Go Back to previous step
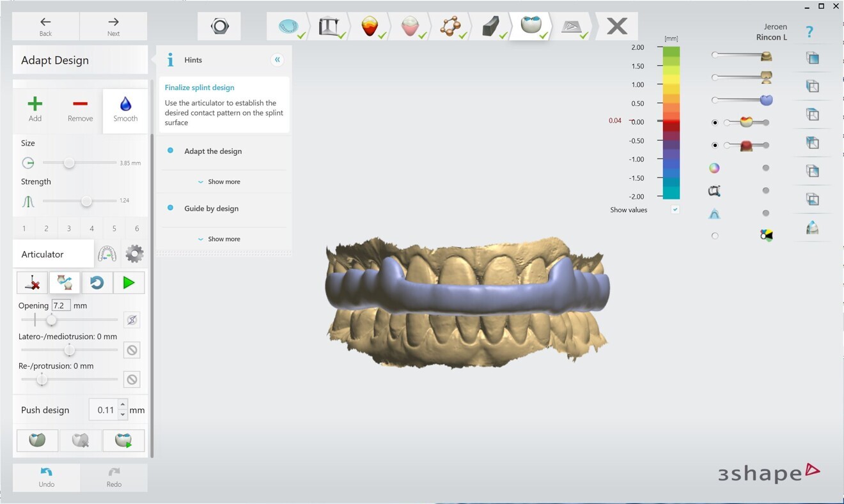 tap(45, 26)
